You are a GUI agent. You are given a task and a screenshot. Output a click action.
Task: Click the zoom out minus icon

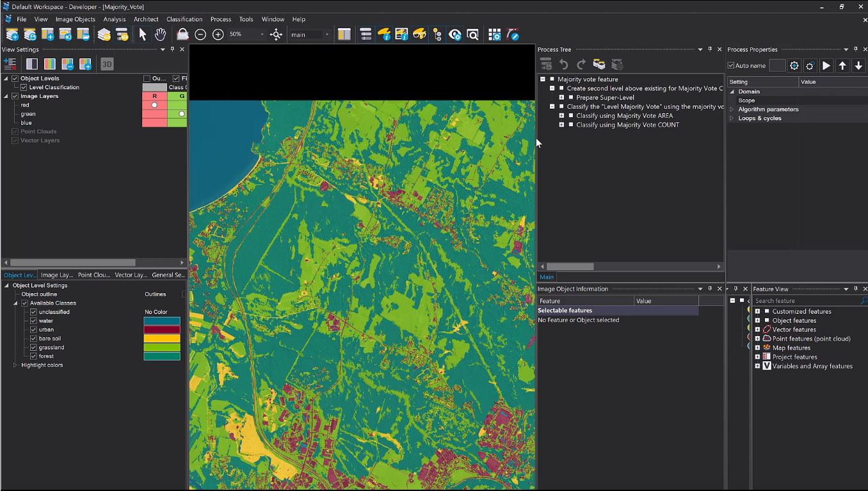tap(200, 35)
